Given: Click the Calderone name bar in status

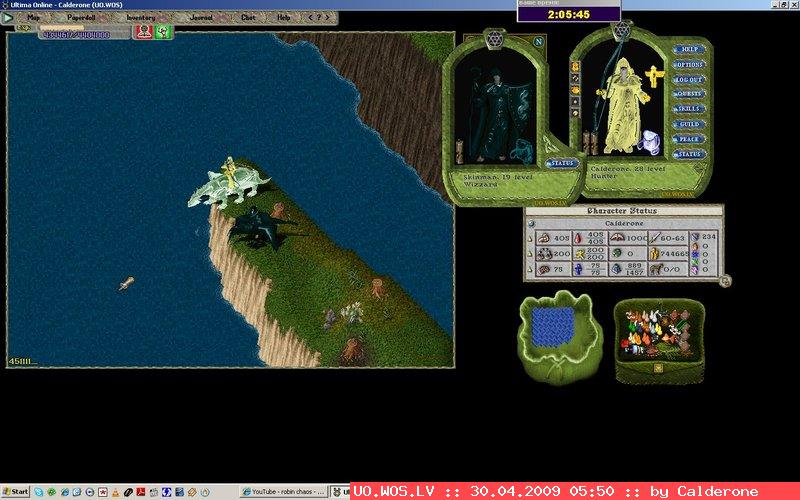Looking at the screenshot, I should coord(623,223).
